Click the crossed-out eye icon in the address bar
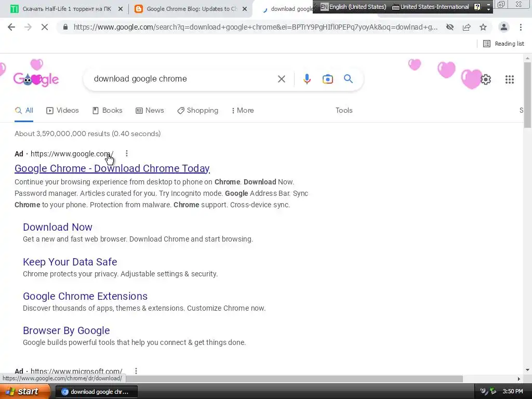Image resolution: width=532 pixels, height=399 pixels. (x=450, y=27)
